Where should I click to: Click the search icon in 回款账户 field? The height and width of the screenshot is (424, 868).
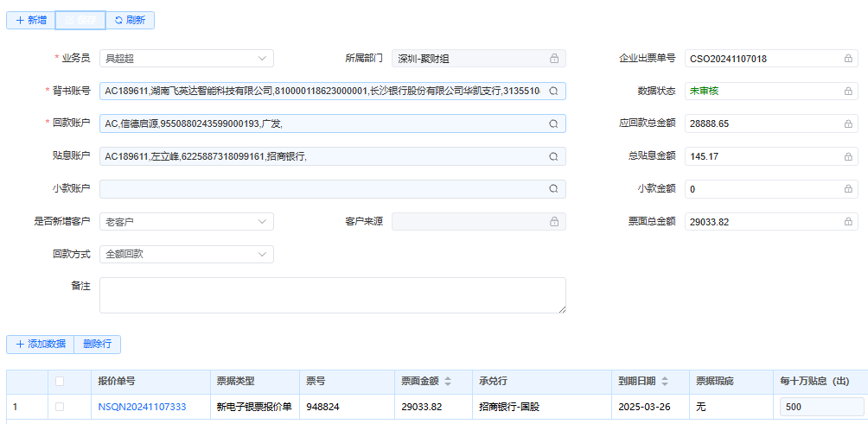(x=553, y=123)
